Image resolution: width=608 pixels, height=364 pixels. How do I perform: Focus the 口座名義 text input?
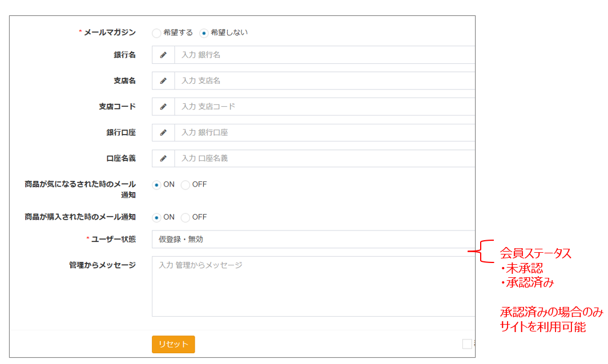(324, 159)
